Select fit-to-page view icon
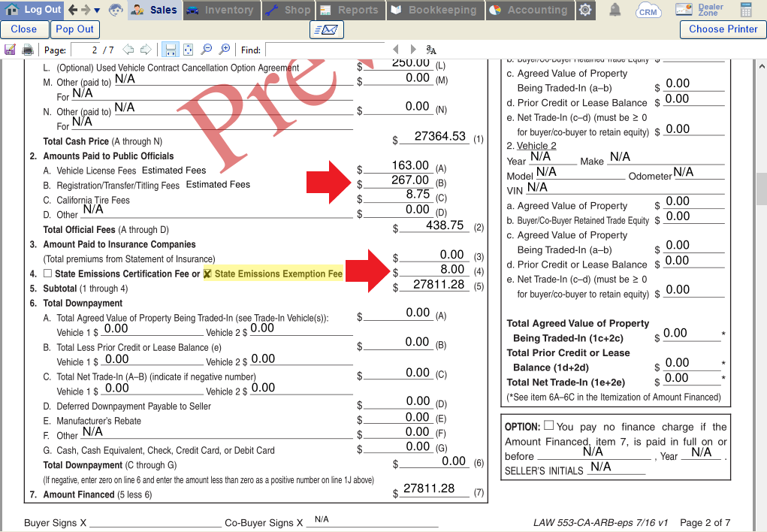The image size is (767, 532). (188, 50)
